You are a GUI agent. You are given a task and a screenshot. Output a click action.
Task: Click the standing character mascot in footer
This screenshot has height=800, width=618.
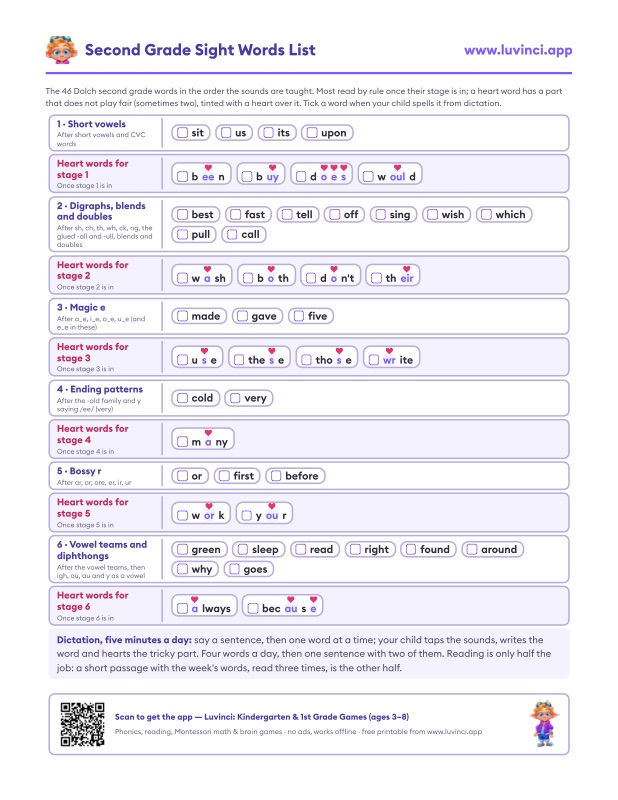click(x=544, y=723)
